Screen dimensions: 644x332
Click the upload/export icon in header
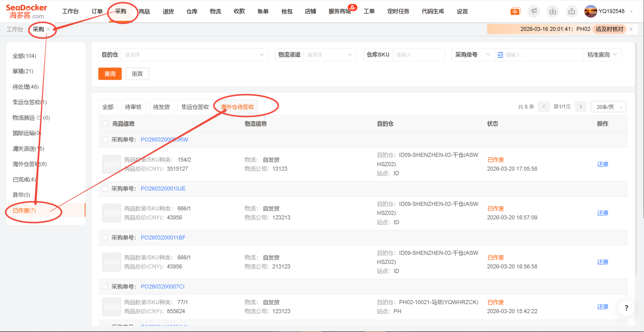572,11
